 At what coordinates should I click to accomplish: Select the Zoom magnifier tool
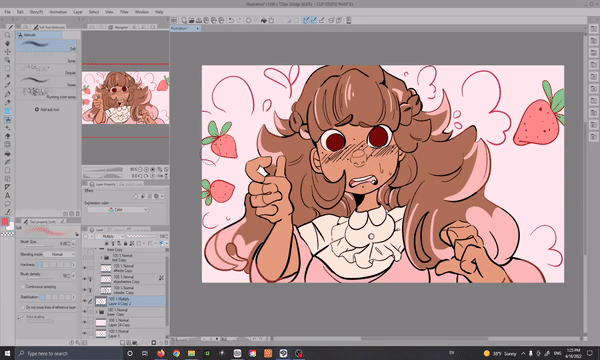(7, 35)
